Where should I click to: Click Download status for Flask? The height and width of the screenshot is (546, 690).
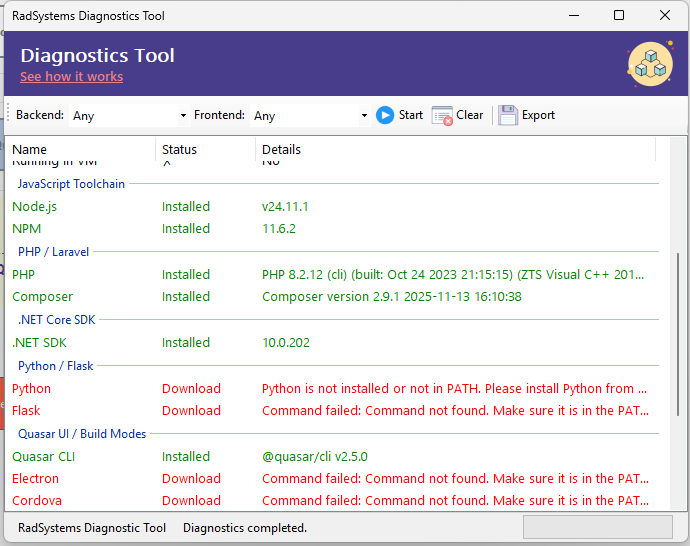point(191,411)
